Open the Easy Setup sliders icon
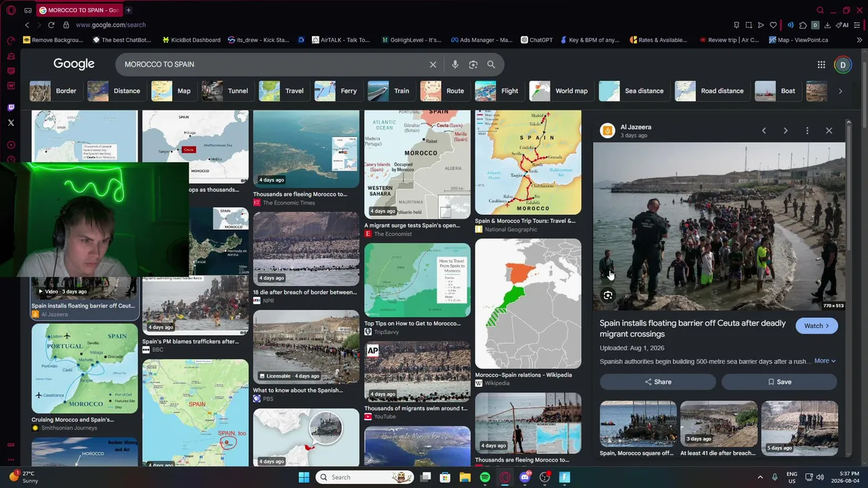 (858, 25)
